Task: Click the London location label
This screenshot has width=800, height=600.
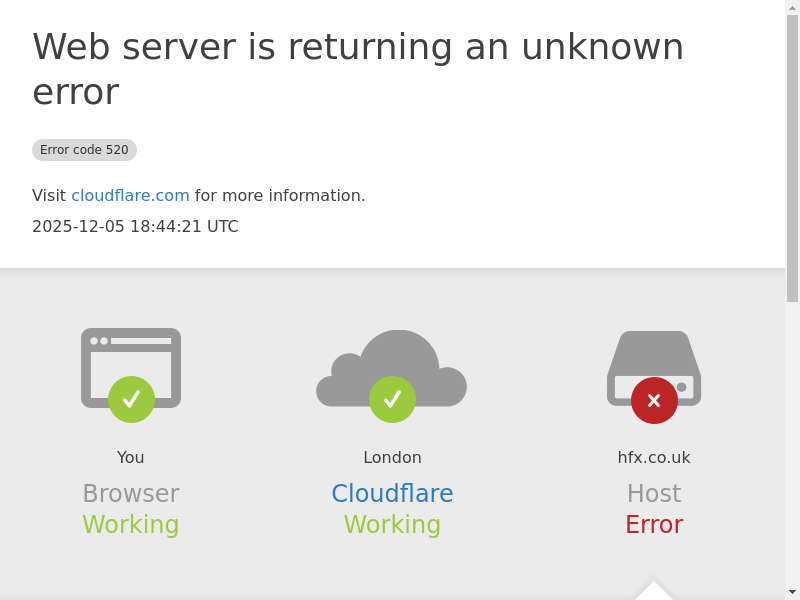Action: click(x=392, y=458)
